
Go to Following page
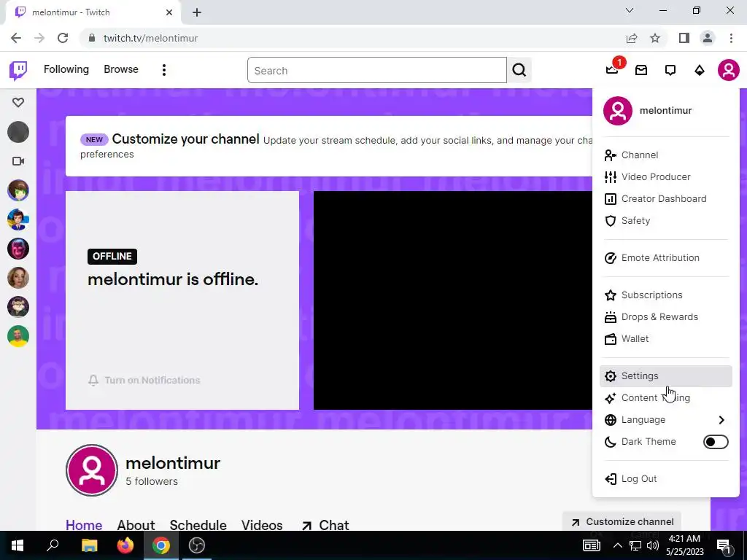click(x=66, y=69)
